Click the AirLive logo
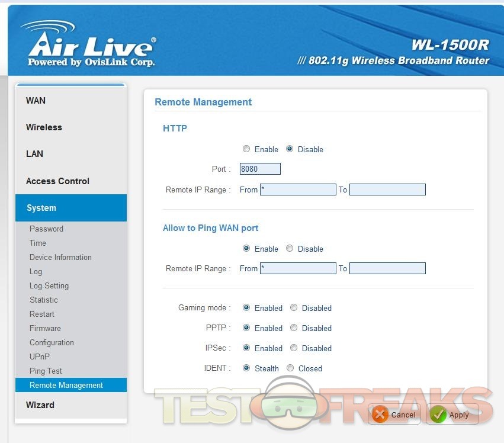 [x=89, y=45]
